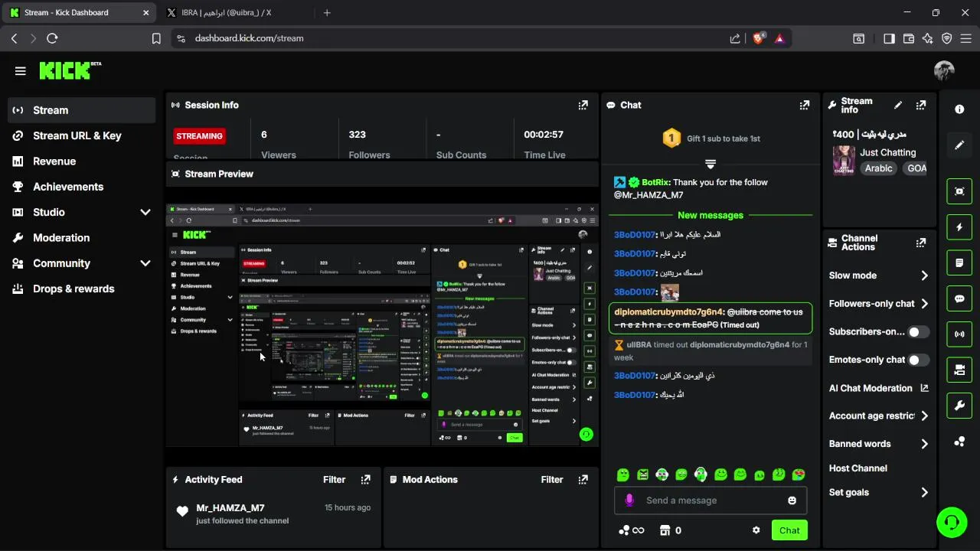
Task: Send message with green Chat button
Action: [789, 530]
